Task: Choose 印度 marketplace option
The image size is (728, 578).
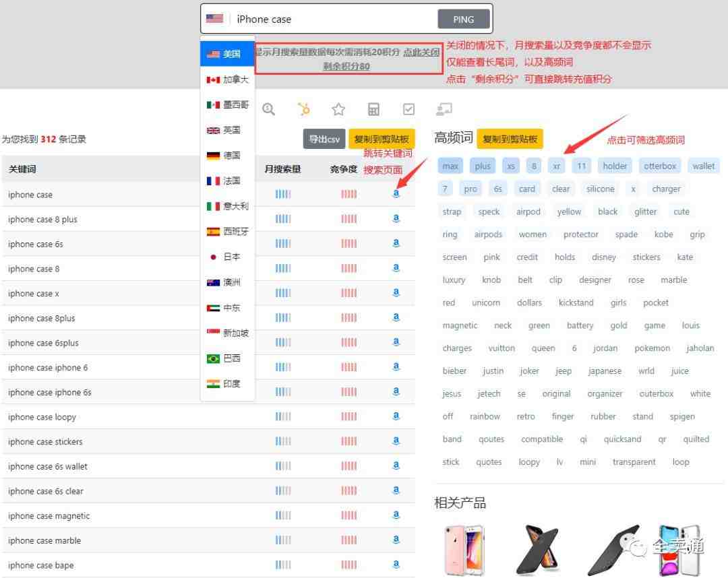Action: point(228,383)
